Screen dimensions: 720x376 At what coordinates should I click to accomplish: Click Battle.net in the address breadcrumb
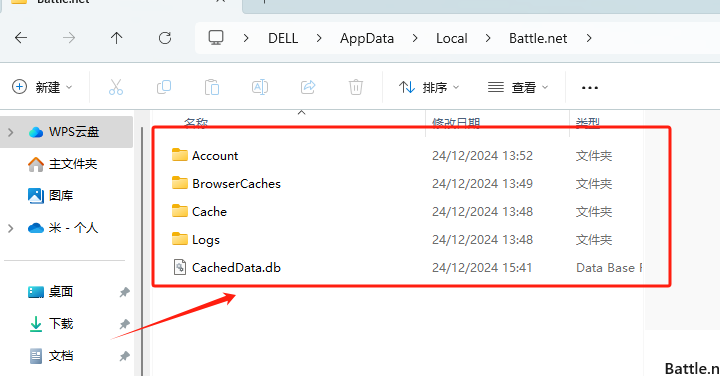[538, 38]
